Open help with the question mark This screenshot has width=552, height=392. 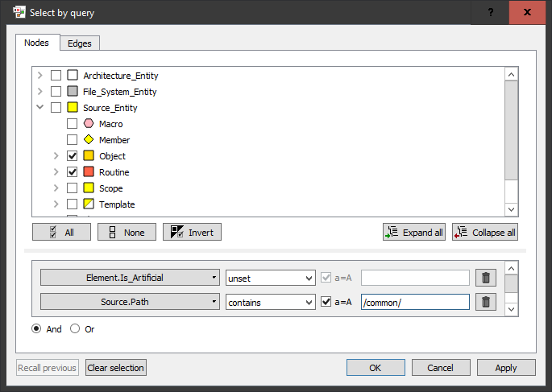coord(491,12)
